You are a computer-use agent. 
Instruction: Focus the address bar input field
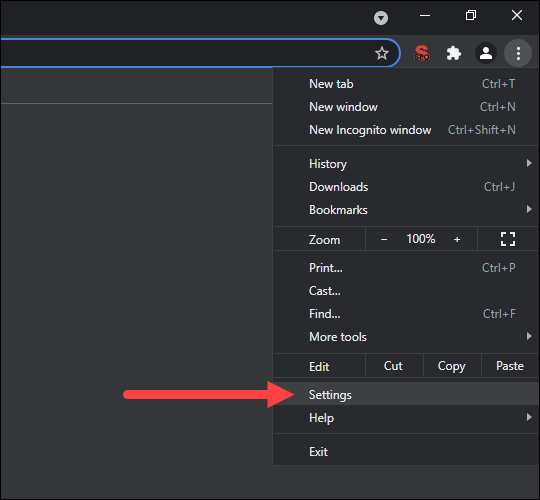pos(186,53)
